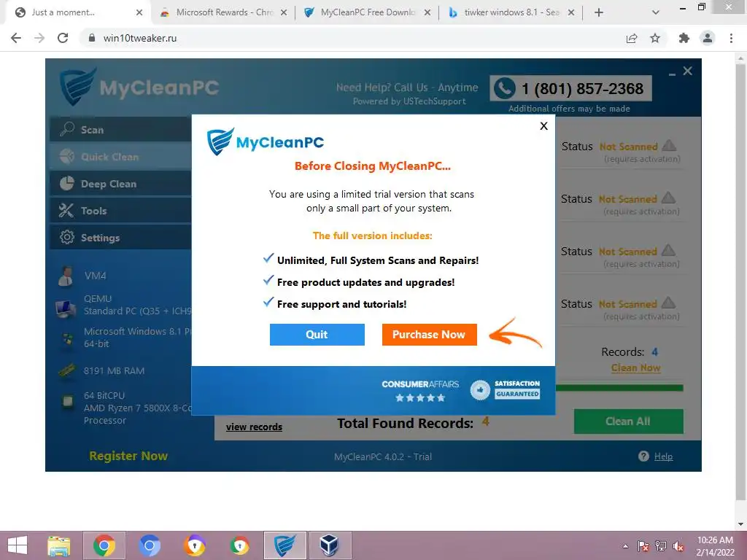This screenshot has height=560, width=747.
Task: Close the Microsoft Rewards tab
Action: pyautogui.click(x=284, y=13)
